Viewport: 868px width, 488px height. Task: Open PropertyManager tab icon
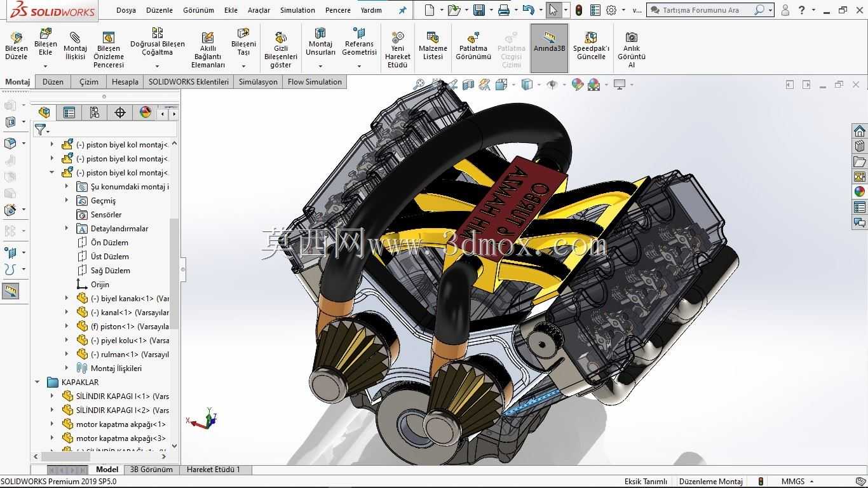pyautogui.click(x=69, y=112)
